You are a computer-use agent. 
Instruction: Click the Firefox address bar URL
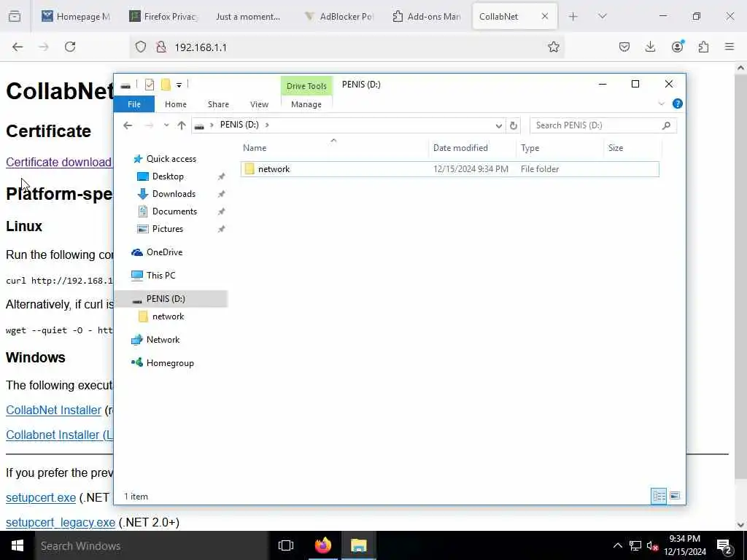coord(201,47)
